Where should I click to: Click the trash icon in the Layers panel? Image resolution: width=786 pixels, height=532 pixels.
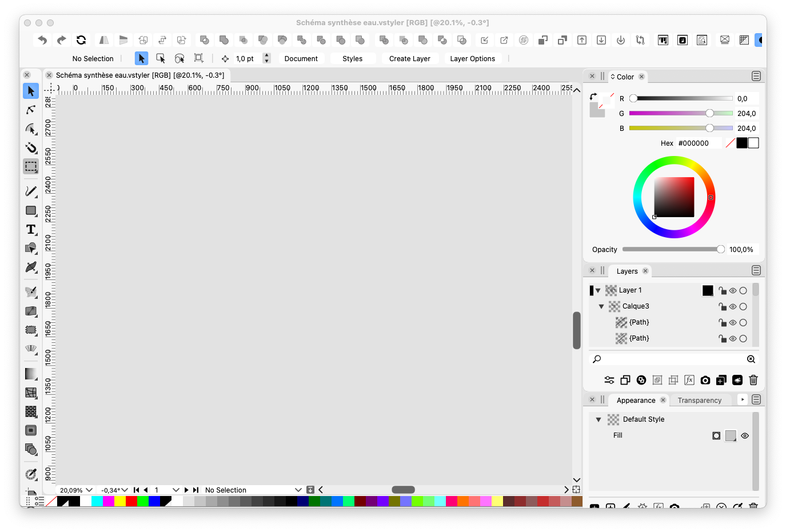coord(753,380)
